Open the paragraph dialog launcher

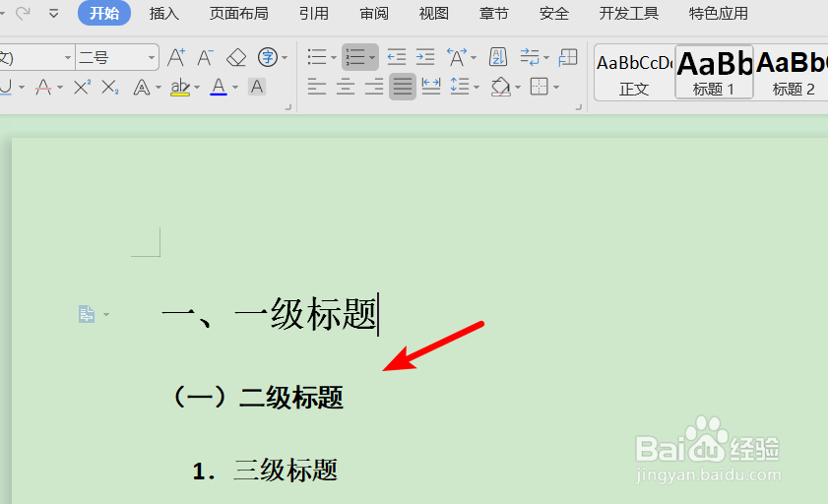[578, 107]
